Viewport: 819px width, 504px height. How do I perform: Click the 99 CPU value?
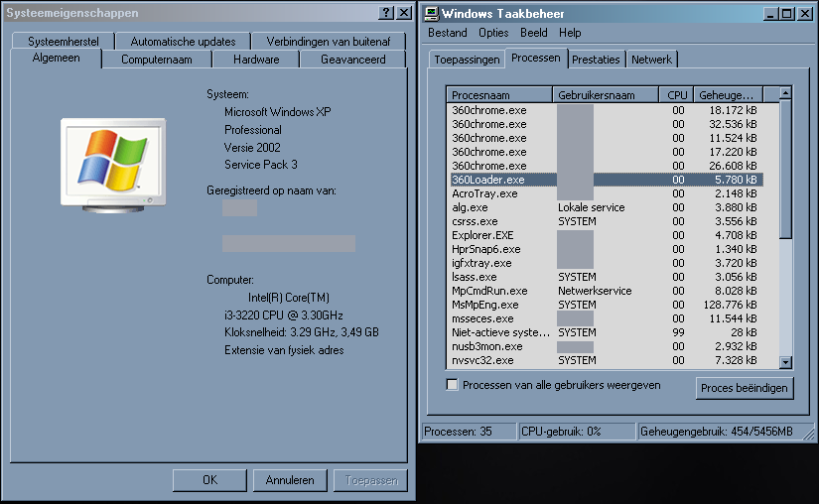click(678, 332)
